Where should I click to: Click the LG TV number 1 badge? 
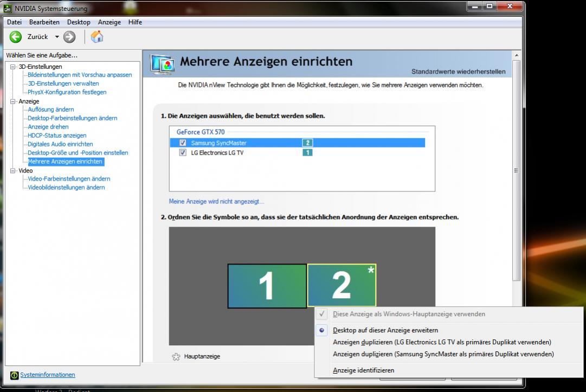click(307, 152)
